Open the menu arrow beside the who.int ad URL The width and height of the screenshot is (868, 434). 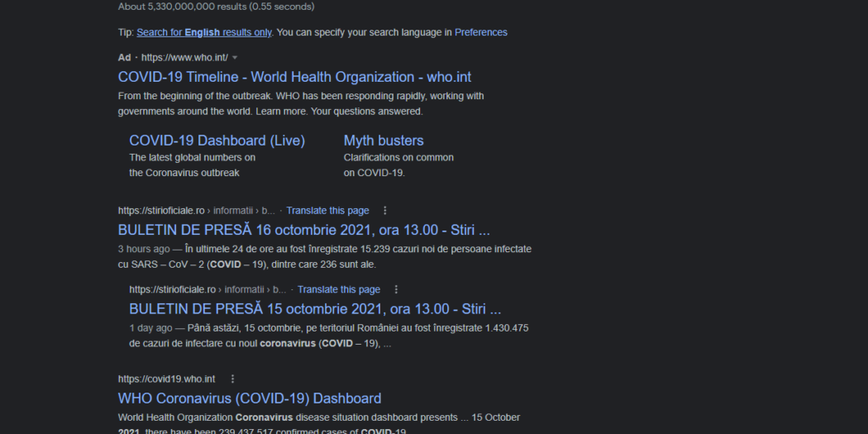click(235, 58)
